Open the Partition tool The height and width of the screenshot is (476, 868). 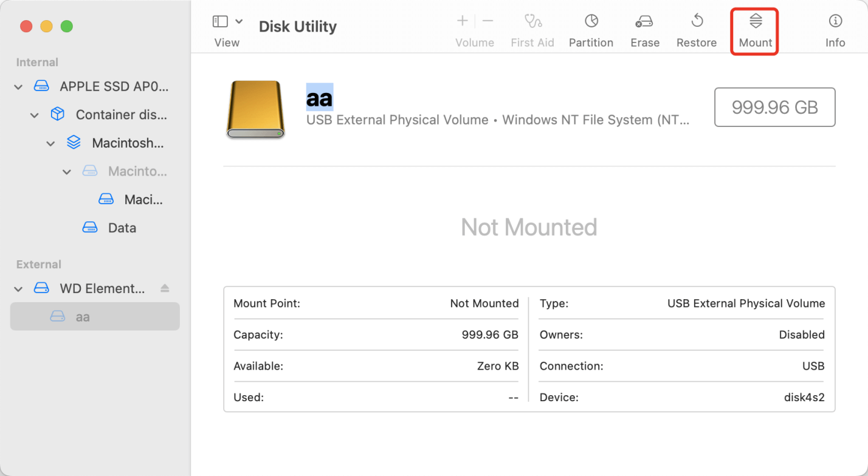coord(590,27)
